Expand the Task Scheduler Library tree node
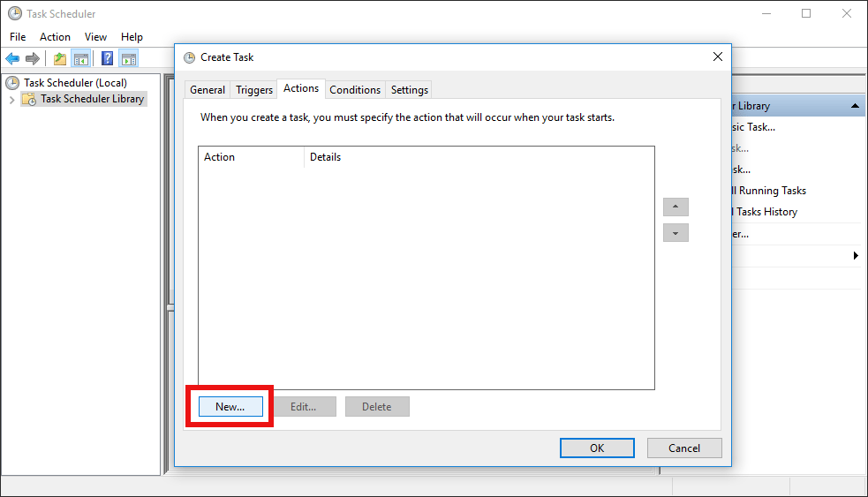 tap(11, 100)
